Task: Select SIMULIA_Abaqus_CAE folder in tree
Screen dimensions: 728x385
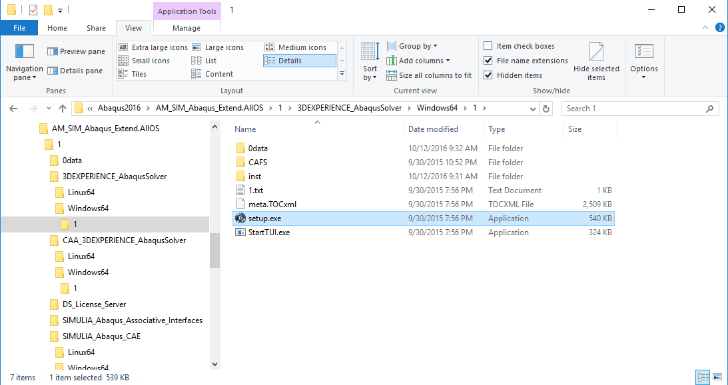Action: coord(101,336)
